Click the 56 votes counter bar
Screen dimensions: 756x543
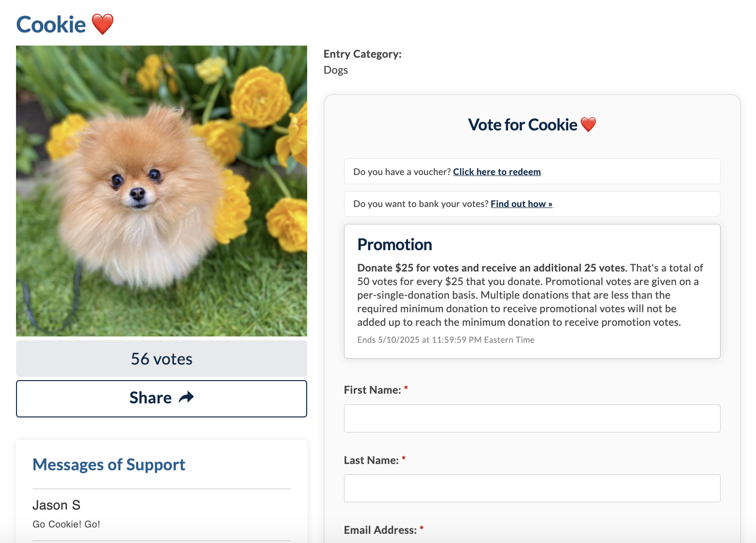pos(161,359)
